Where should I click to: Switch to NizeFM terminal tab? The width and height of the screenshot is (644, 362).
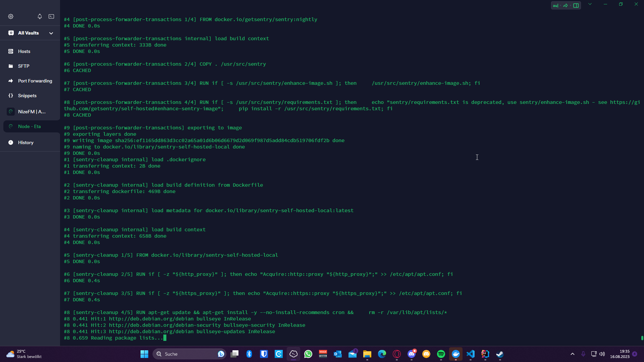32,112
